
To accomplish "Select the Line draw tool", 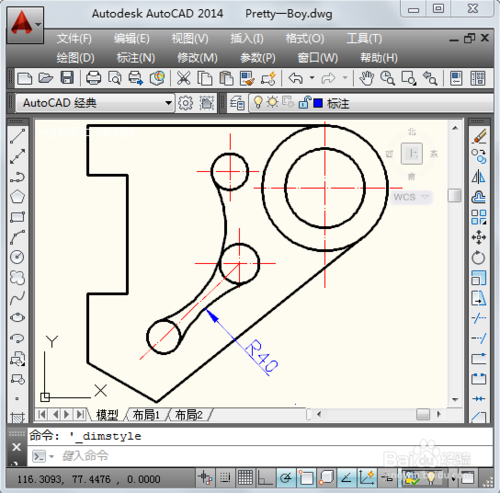I will point(17,136).
